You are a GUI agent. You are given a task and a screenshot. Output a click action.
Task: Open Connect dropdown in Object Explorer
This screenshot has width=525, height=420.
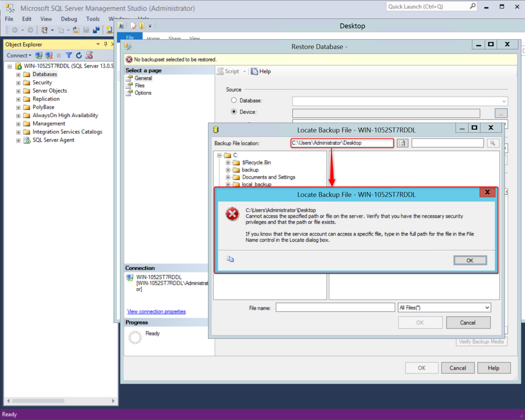click(19, 56)
